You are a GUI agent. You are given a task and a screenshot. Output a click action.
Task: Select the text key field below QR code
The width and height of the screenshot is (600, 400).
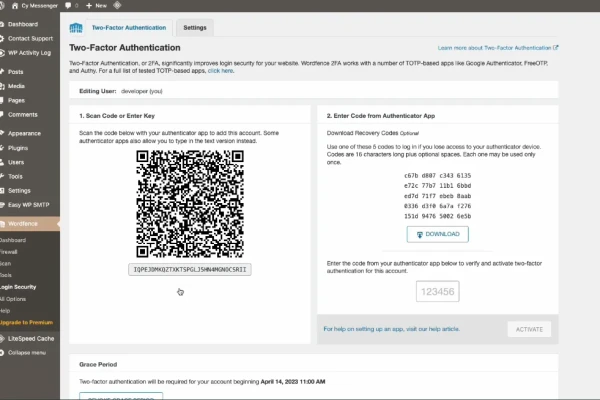tap(190, 269)
